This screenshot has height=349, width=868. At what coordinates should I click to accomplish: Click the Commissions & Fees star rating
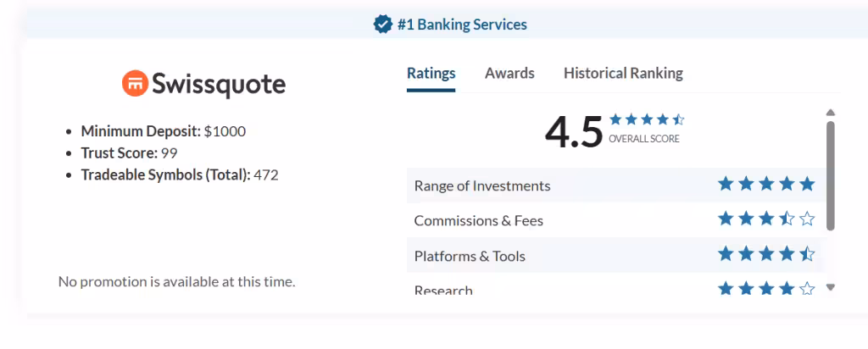click(x=766, y=219)
